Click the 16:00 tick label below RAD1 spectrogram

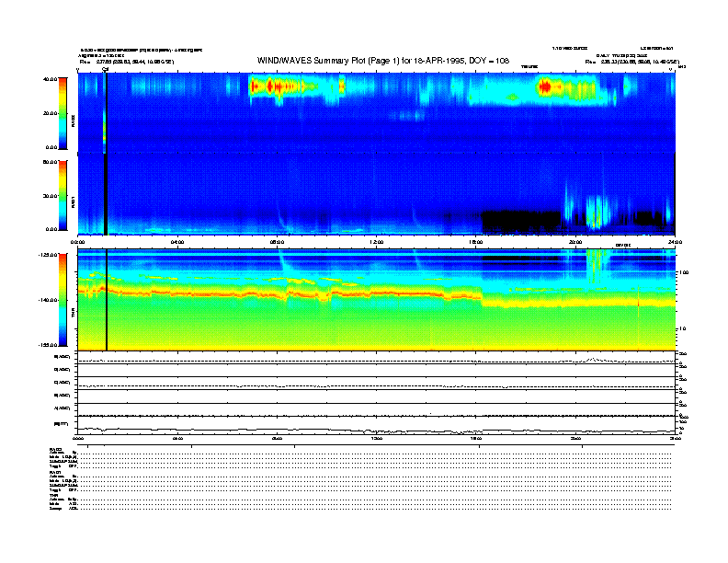pyautogui.click(x=476, y=242)
